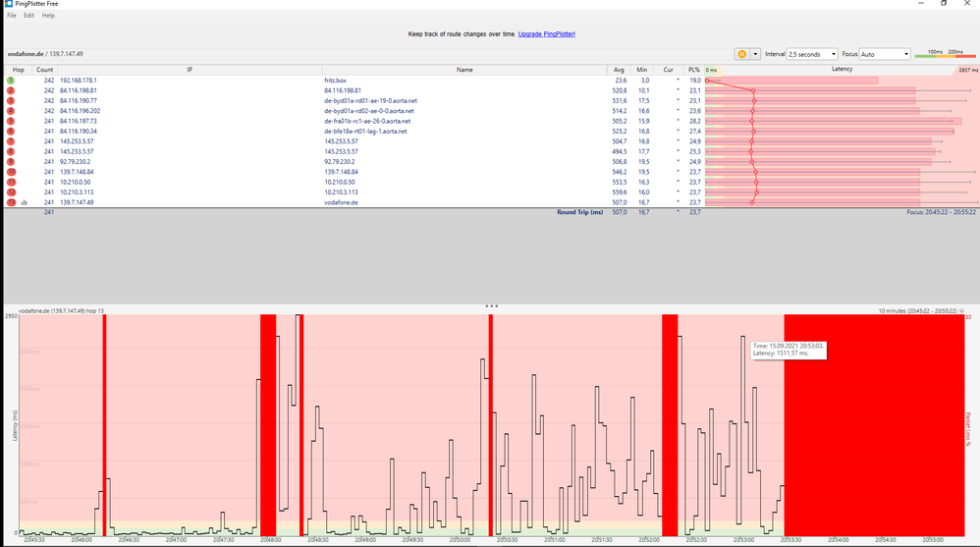Select hop 3 red number icon
The height and width of the screenshot is (547, 980).
[x=11, y=100]
